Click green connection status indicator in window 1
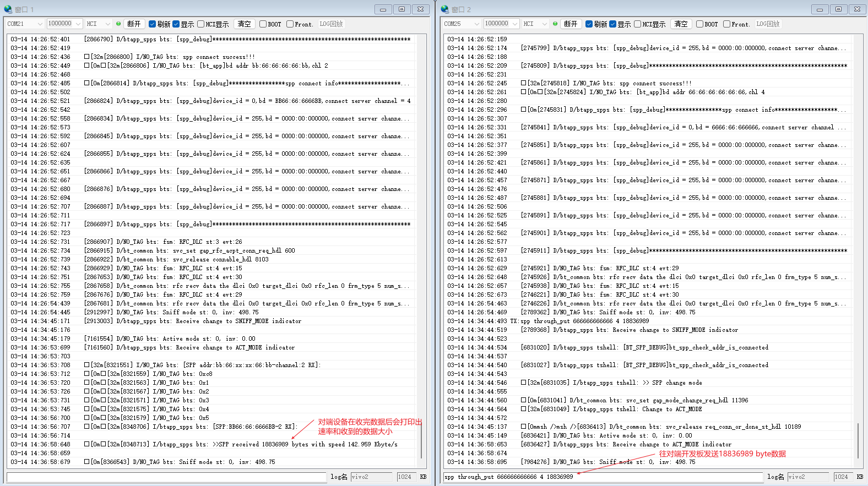This screenshot has height=486, width=868. pos(118,24)
